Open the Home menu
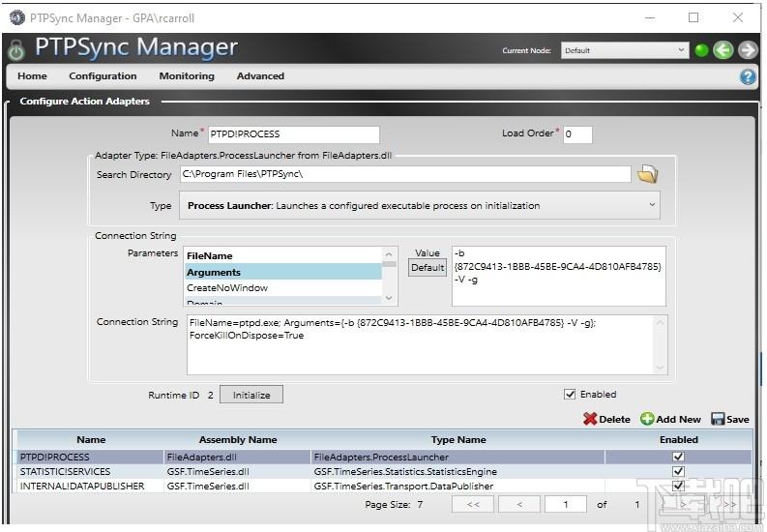Viewport: 767px width, 532px height. point(32,76)
